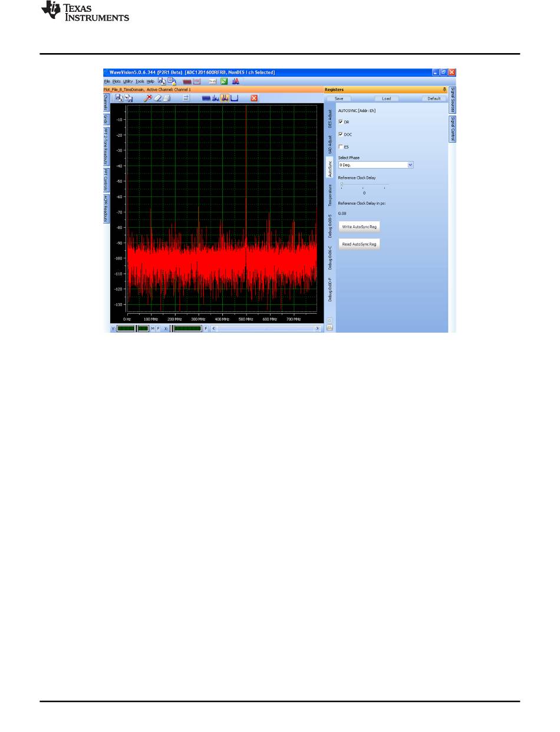This screenshot has height=732, width=560.
Task: Open the Signal Sources side tab
Action: (x=452, y=100)
